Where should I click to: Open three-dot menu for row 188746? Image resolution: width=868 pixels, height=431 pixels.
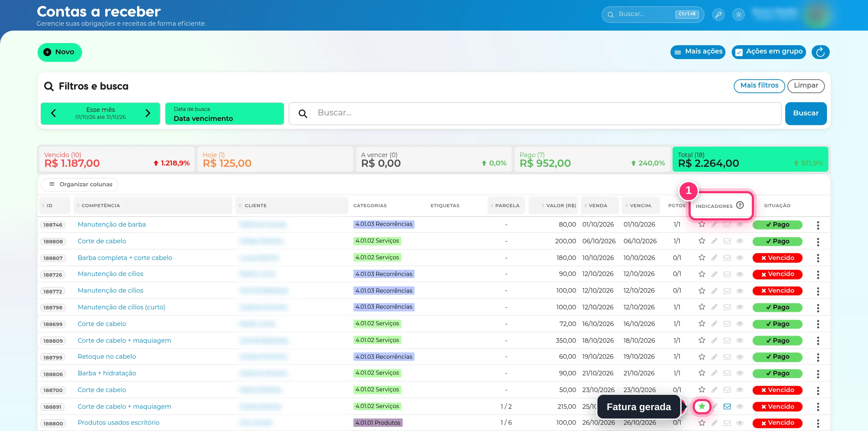[x=818, y=225]
